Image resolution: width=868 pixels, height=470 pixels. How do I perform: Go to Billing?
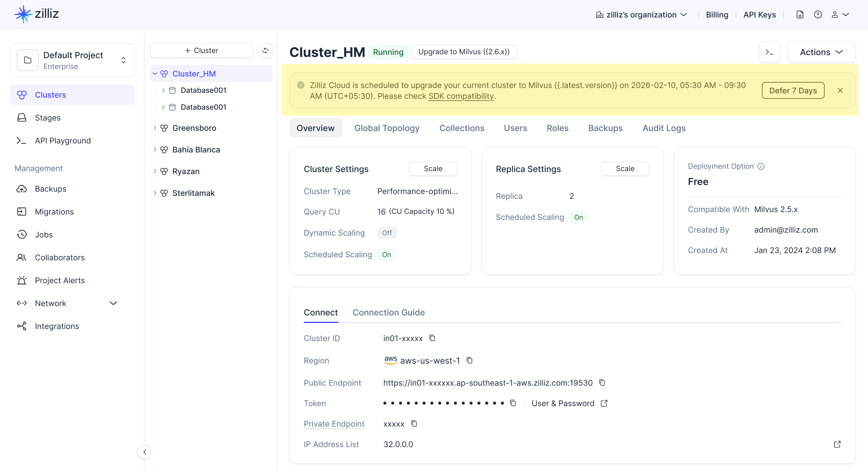point(717,14)
